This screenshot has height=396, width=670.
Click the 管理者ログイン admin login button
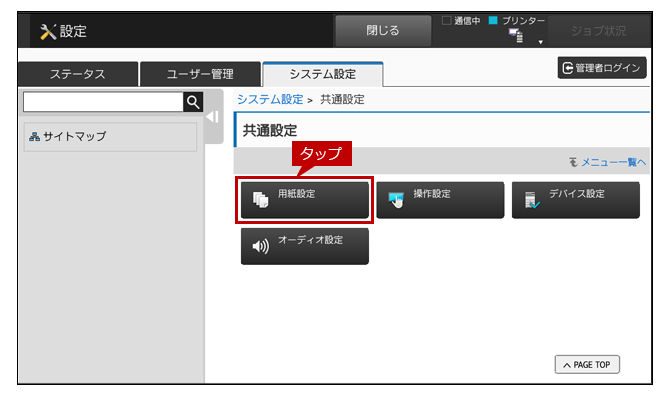pyautogui.click(x=602, y=68)
